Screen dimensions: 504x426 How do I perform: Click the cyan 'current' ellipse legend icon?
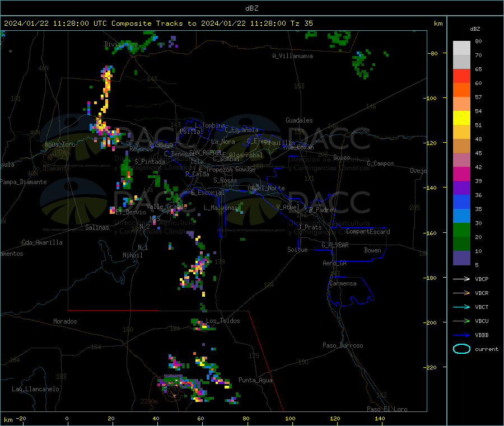pyautogui.click(x=461, y=349)
